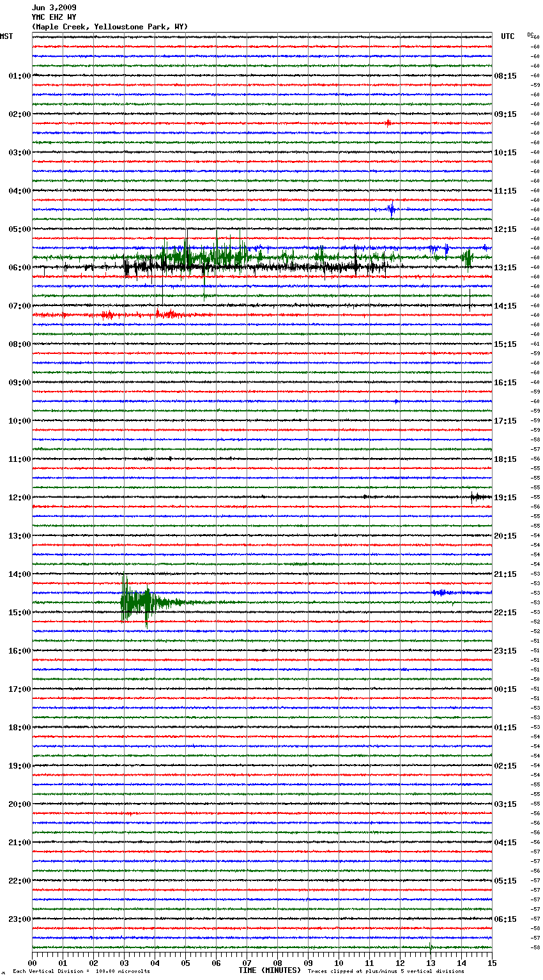543x980 pixels.
Task: Click the 'DC' offset column header
Action: [530, 34]
